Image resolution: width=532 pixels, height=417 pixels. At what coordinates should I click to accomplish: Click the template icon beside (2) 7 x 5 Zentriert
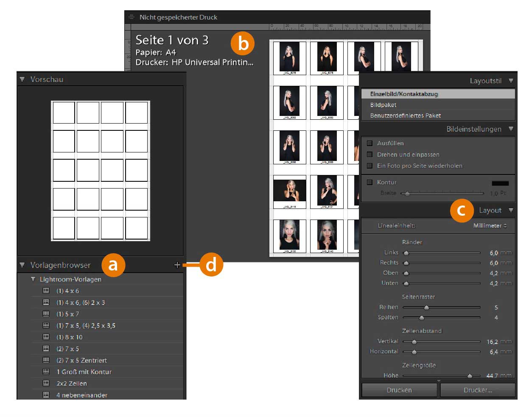click(x=46, y=360)
